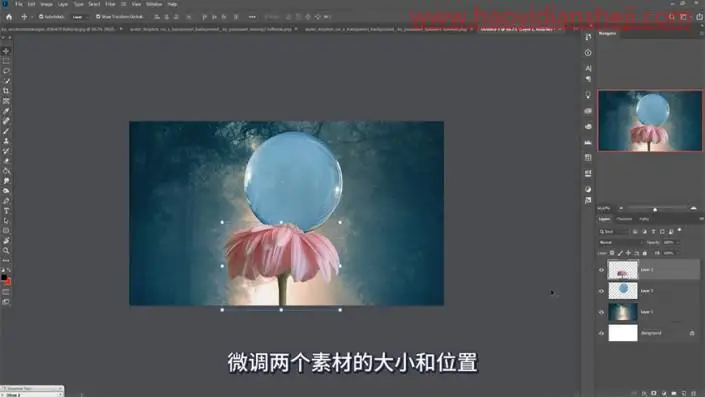Open the Character panel icon
Image resolution: width=705 pixels, height=397 pixels.
[x=588, y=68]
